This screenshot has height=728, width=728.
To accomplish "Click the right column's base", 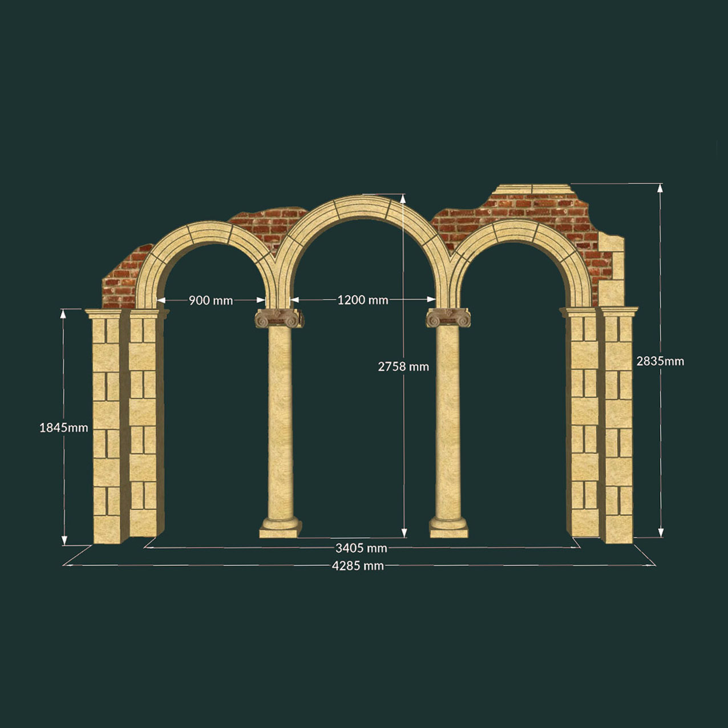I will [x=448, y=528].
